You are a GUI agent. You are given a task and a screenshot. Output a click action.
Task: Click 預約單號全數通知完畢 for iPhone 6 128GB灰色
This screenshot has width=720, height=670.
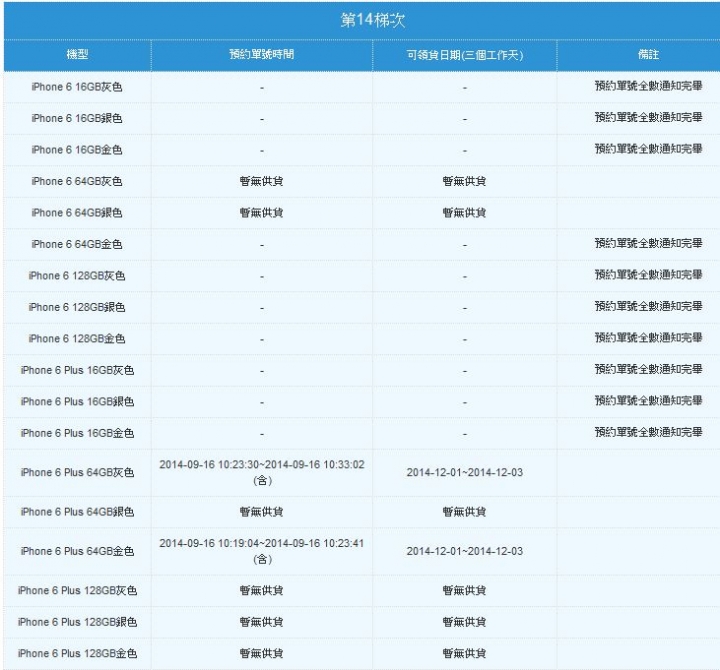pos(648,274)
